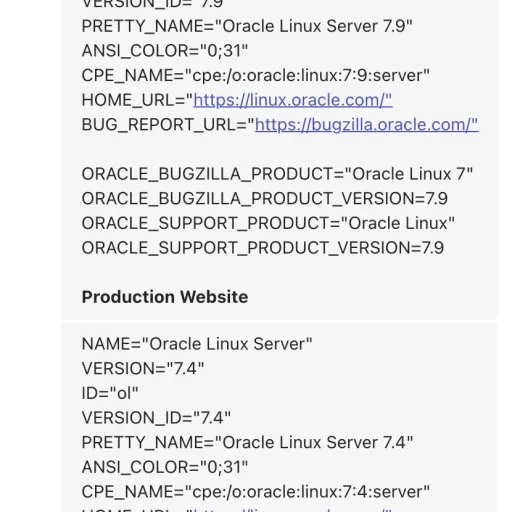Click the HOME_URL= label before linux.oracle.com
This screenshot has height=512, width=512.
click(137, 100)
